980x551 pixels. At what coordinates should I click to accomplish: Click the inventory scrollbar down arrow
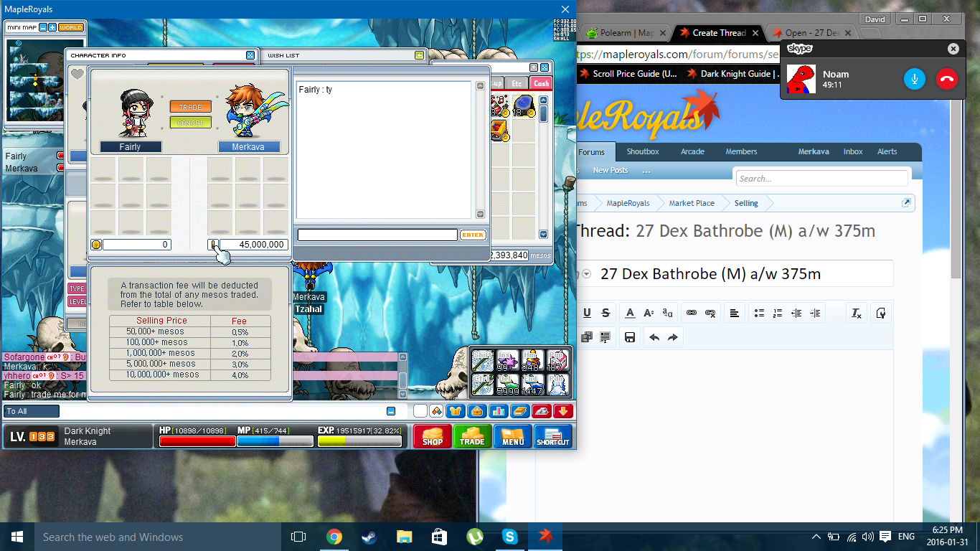click(543, 234)
